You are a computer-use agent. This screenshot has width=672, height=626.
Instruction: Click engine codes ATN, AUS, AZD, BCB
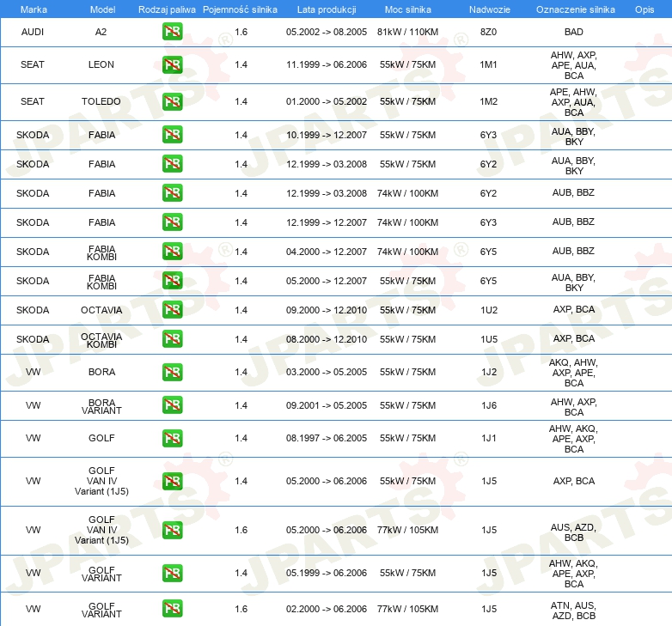pyautogui.click(x=573, y=611)
